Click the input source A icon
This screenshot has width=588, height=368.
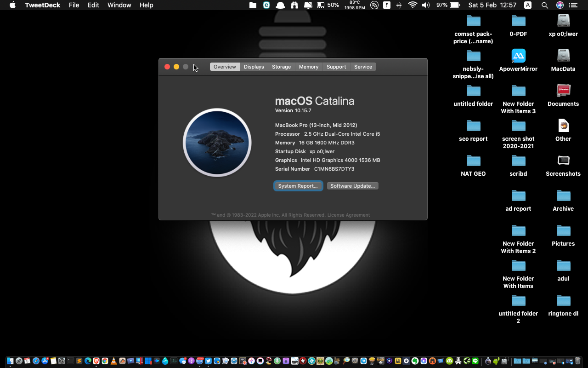tap(528, 5)
